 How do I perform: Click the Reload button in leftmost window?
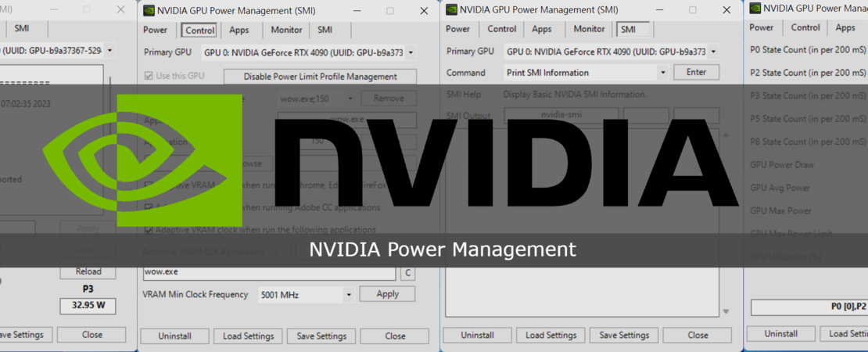pos(88,271)
